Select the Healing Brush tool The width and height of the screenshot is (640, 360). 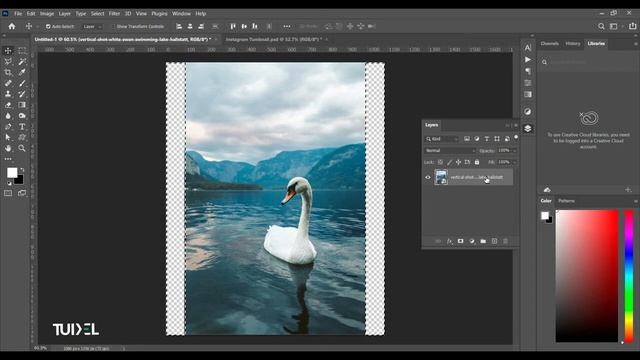[x=8, y=83]
